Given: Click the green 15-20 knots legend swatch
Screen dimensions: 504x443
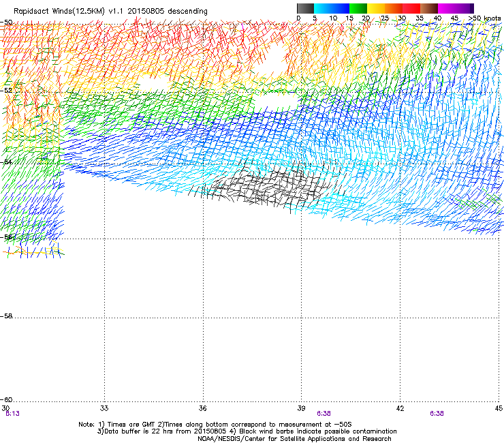Looking at the screenshot, I should coord(358,8).
